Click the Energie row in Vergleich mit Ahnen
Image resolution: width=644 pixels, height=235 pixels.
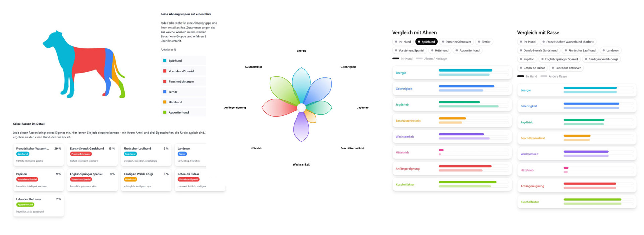pos(452,73)
